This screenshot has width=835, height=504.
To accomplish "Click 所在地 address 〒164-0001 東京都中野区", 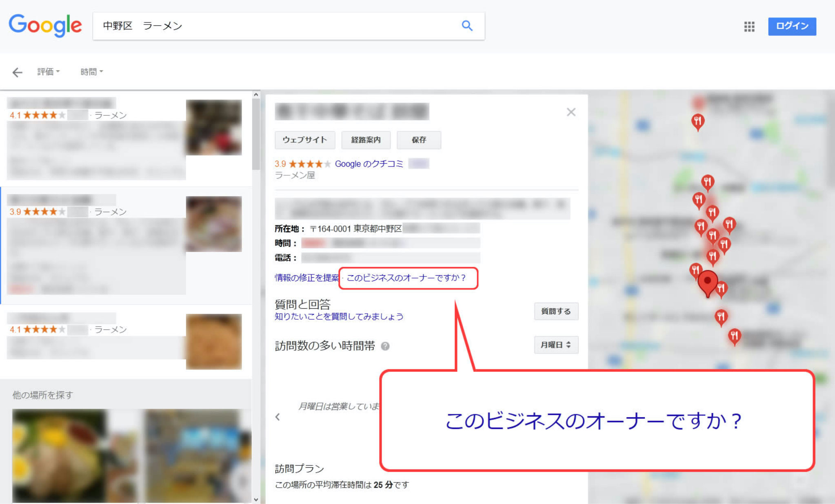I will pos(356,229).
